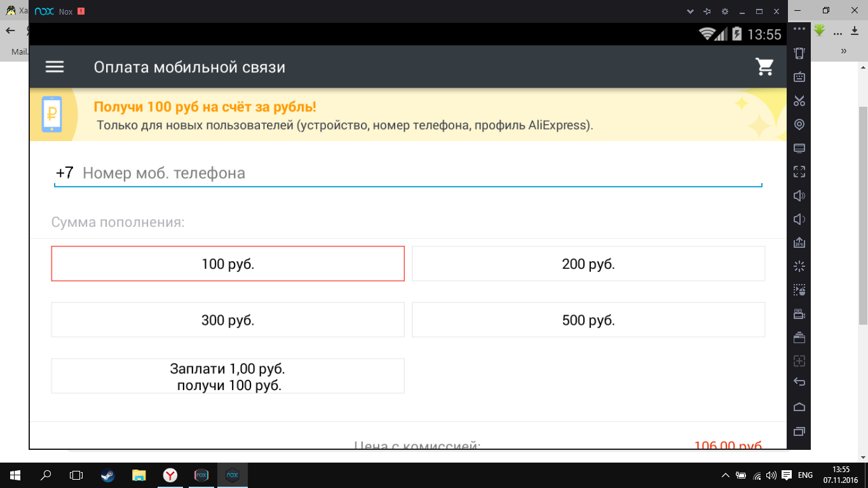Click the phone number input field

click(408, 173)
